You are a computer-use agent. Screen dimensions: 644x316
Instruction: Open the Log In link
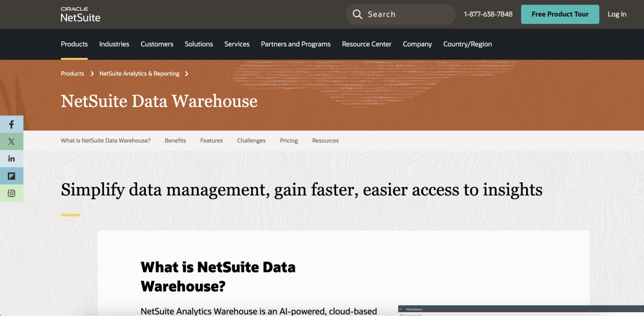tap(617, 14)
